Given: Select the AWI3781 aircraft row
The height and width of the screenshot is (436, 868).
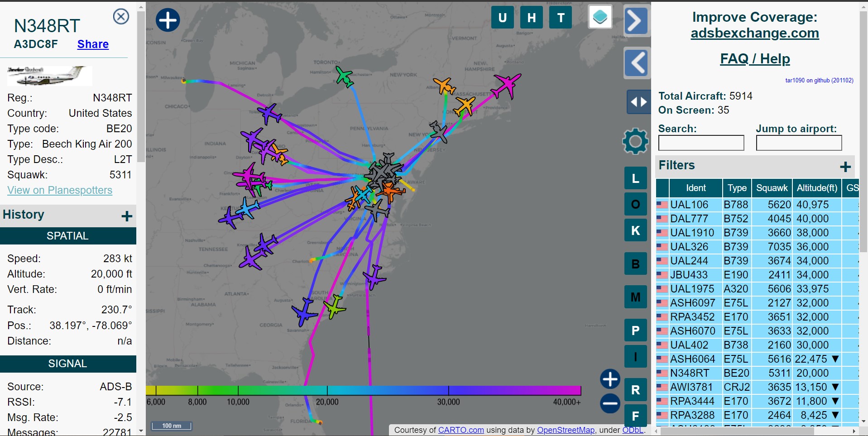Looking at the screenshot, I should pyautogui.click(x=757, y=387).
